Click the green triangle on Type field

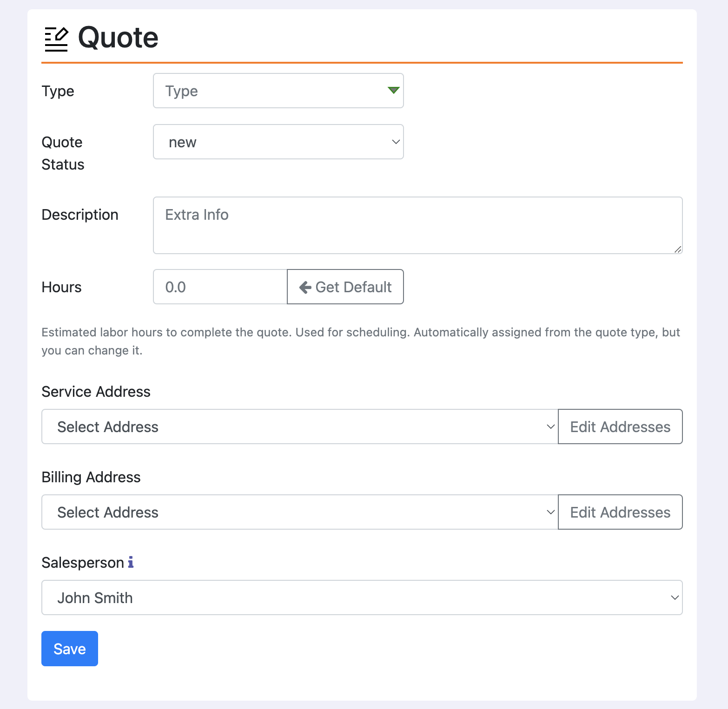click(x=393, y=91)
